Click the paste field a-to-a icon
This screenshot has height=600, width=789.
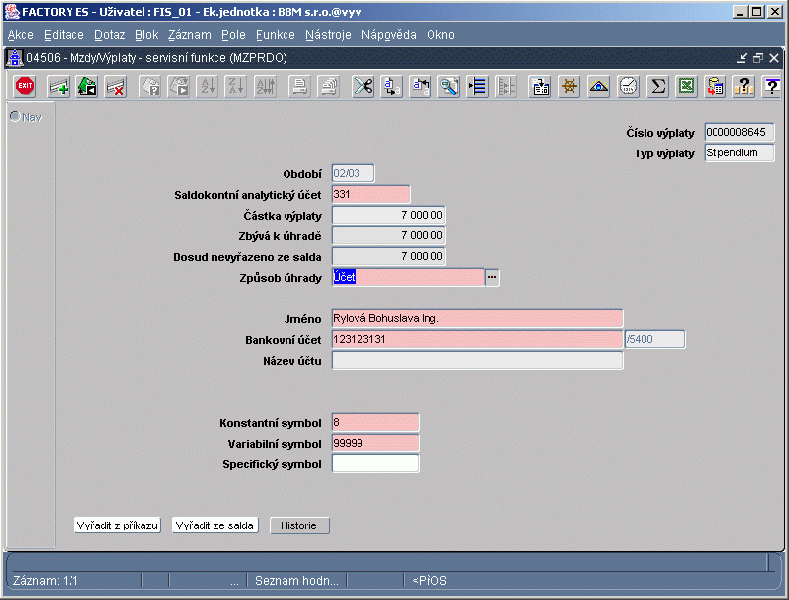421,86
